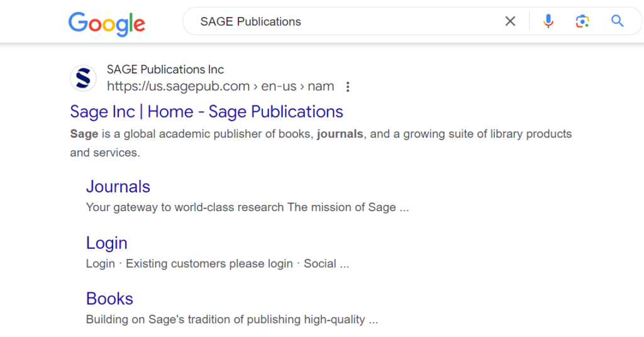Click the bold 'journals' word in description
This screenshot has width=644, height=337.
[340, 134]
